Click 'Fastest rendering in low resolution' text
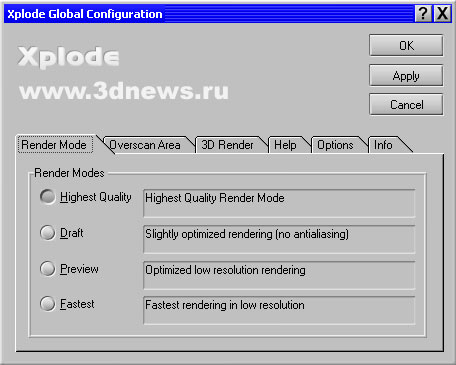 pos(225,305)
